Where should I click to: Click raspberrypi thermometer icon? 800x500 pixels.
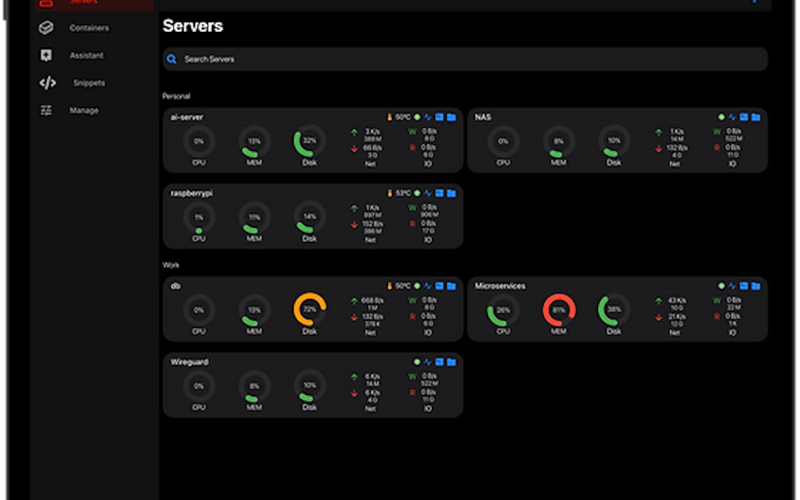coord(389,193)
